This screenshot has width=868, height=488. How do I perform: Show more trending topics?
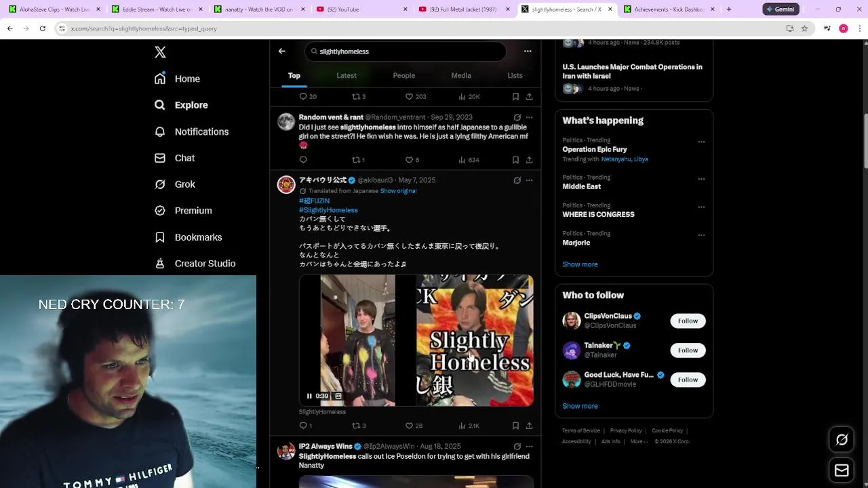580,264
